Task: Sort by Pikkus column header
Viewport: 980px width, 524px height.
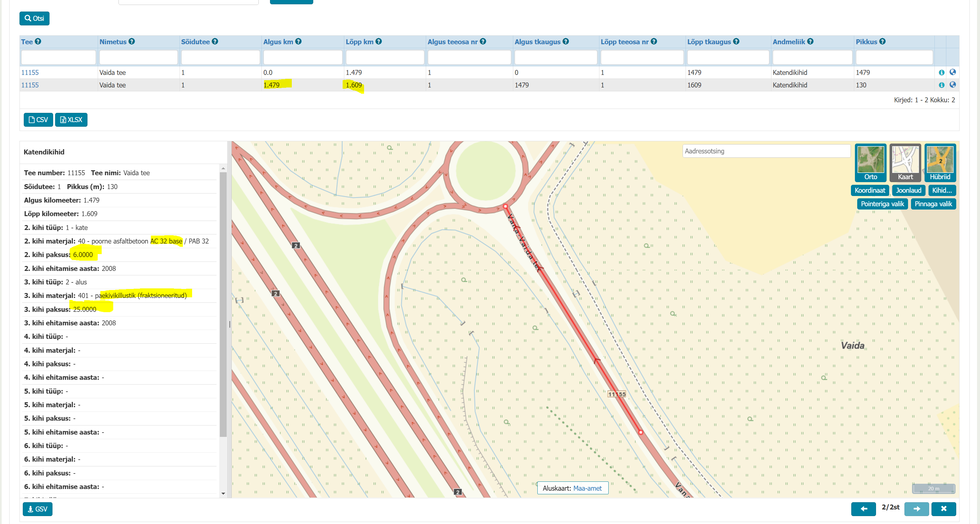Action: point(866,42)
